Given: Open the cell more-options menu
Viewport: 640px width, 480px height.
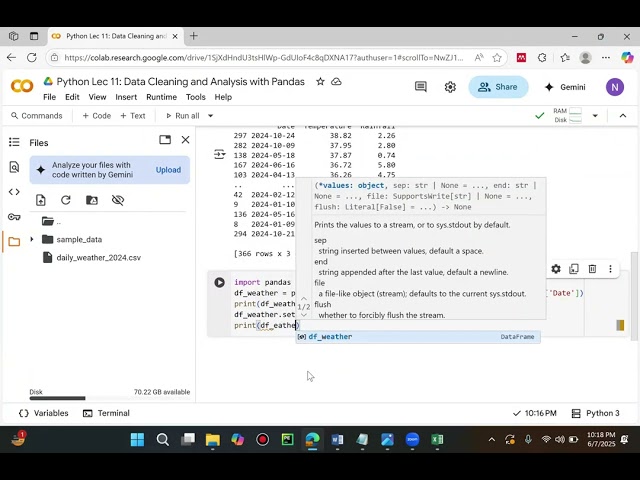Looking at the screenshot, I should click(611, 269).
